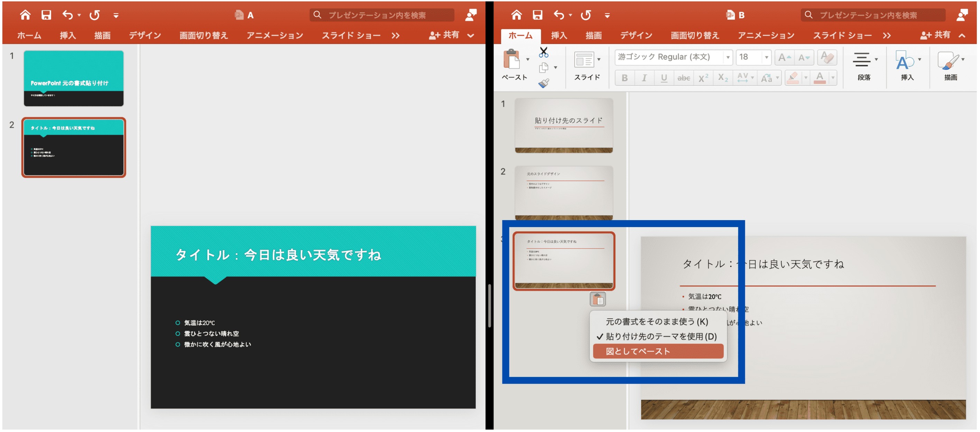Image resolution: width=980 pixels, height=432 pixels.
Task: Open the account icon in window B
Action: (962, 15)
